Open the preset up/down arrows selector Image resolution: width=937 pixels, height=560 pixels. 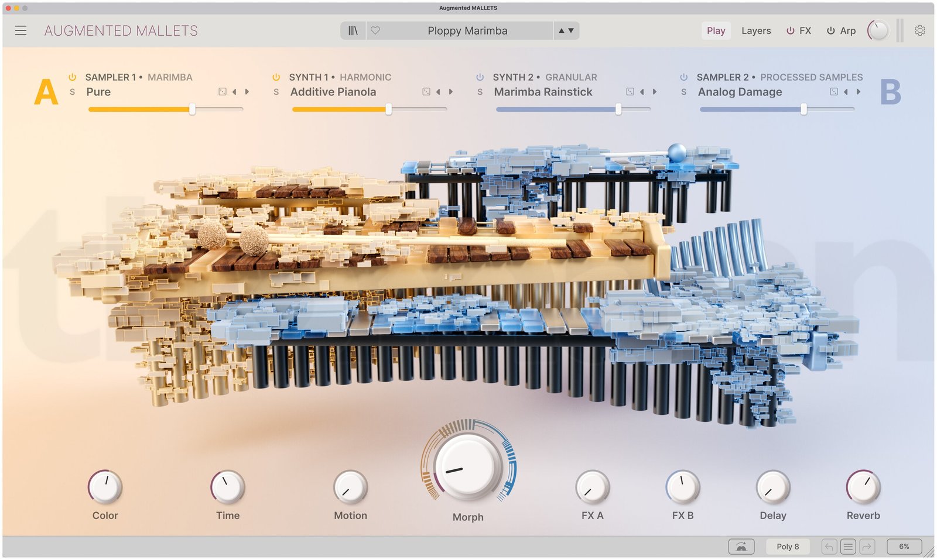pos(566,30)
